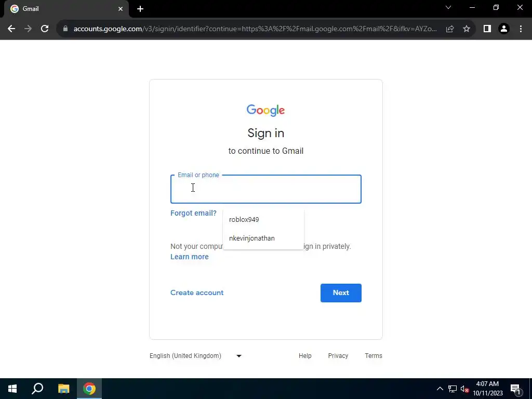Open Chrome three-dot menu
This screenshot has width=532, height=399.
point(521,29)
